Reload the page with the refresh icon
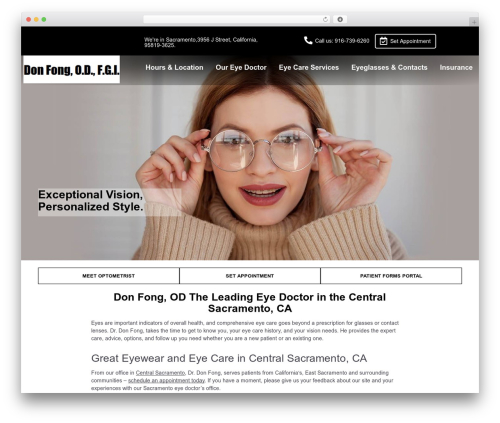The image size is (500, 423). [x=325, y=20]
